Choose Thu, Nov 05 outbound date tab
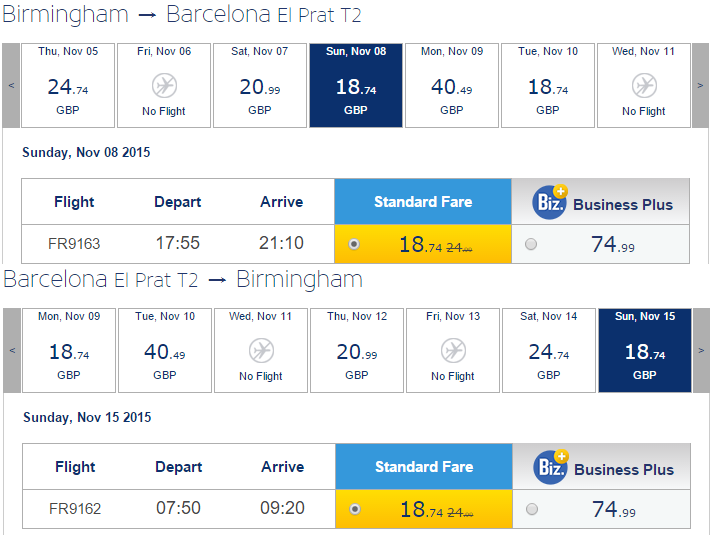This screenshot has height=539, width=712. [68, 85]
